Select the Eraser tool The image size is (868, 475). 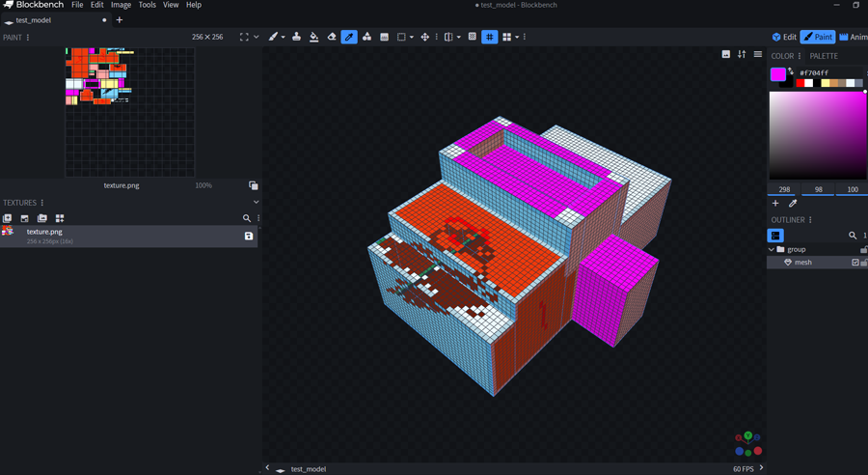(332, 37)
